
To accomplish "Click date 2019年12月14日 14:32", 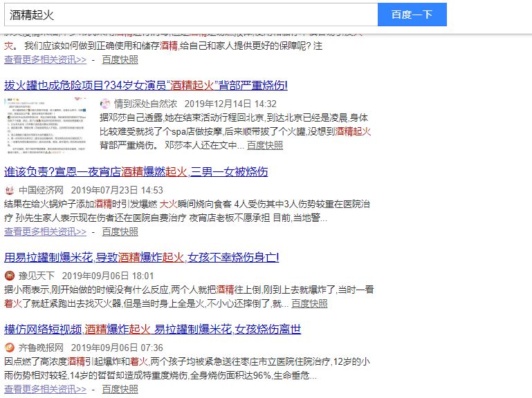I will pyautogui.click(x=230, y=104).
